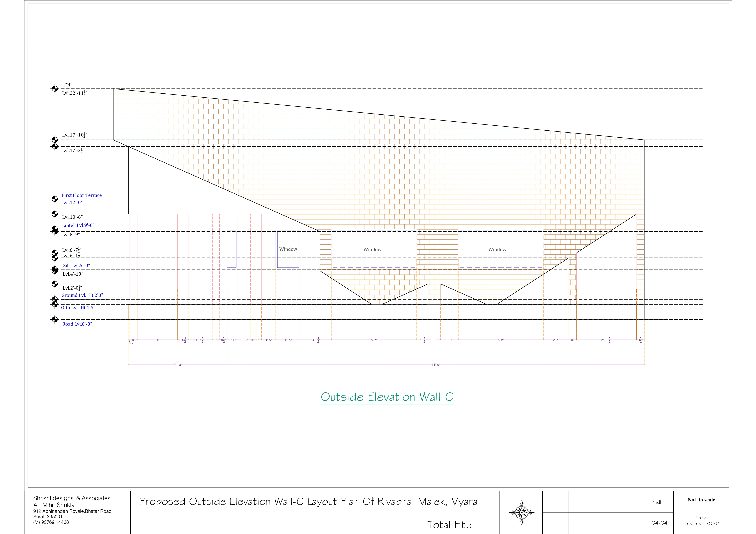The height and width of the screenshot is (534, 756).
Task: Click the date 04-04-2022 in title block
Action: click(703, 523)
